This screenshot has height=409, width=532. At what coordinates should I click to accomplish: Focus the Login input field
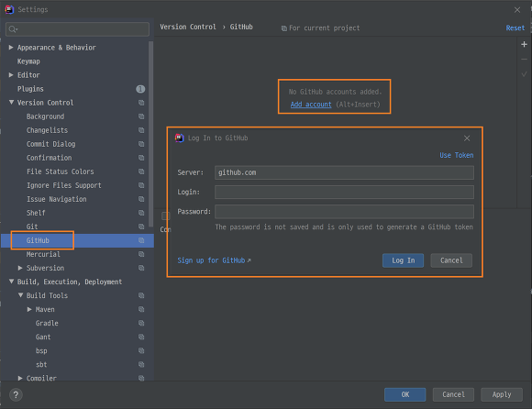pyautogui.click(x=344, y=192)
